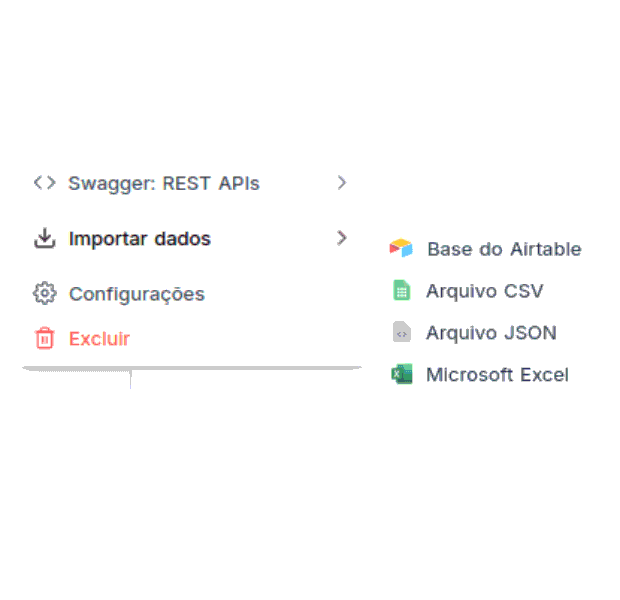Click the Configurações gear icon
Image resolution: width=620 pixels, height=600 pixels.
point(44,294)
